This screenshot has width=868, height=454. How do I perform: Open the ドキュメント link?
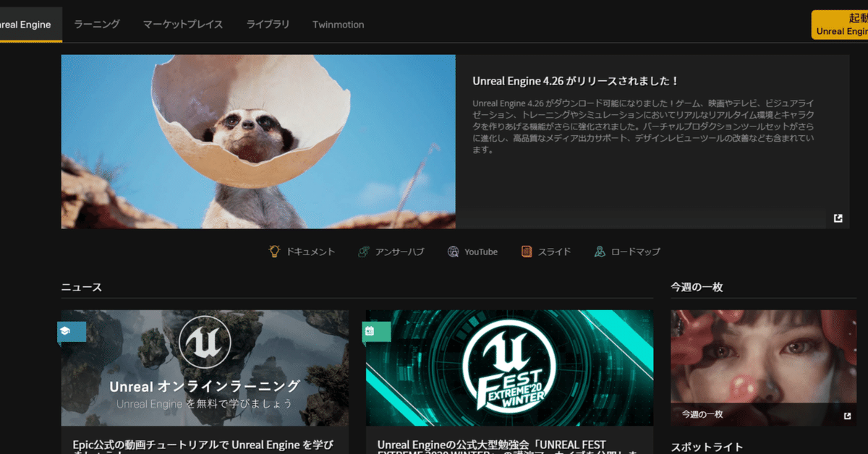point(310,252)
